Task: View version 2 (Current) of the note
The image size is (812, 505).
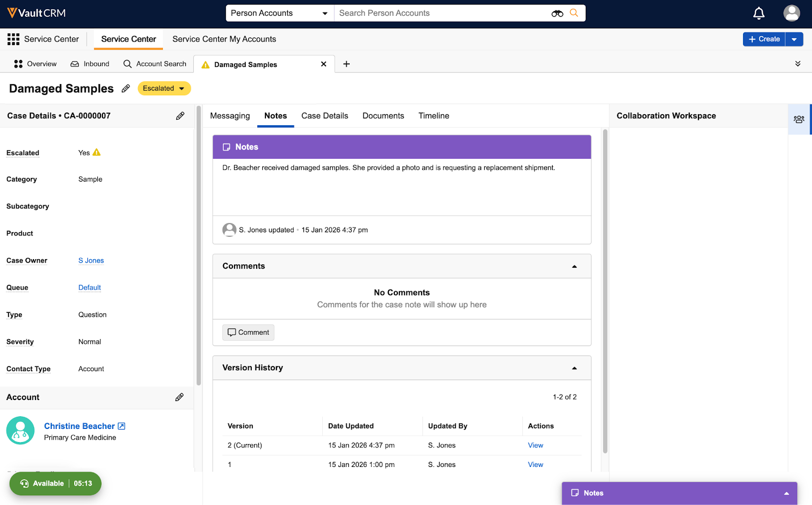Action: tap(535, 445)
